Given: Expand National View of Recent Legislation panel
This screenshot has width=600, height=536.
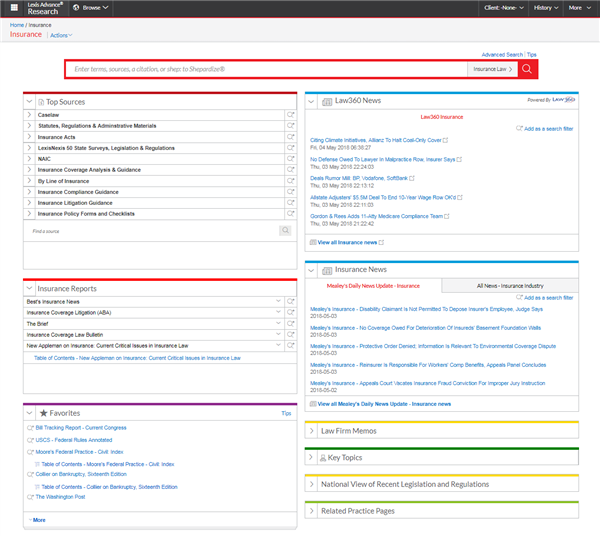Looking at the screenshot, I should click(311, 484).
